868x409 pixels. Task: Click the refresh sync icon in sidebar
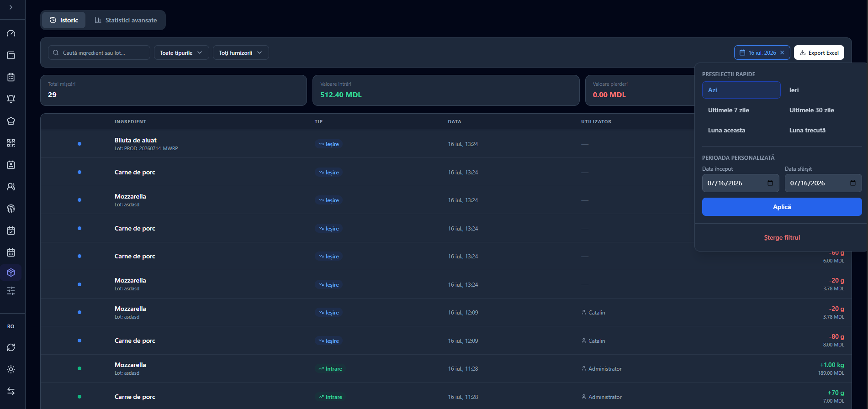tap(11, 347)
